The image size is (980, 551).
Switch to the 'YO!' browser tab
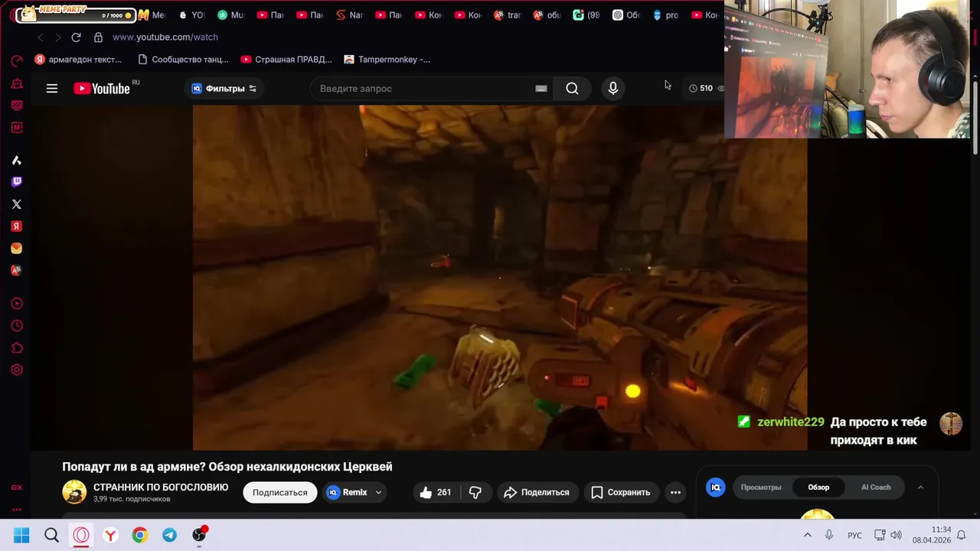click(191, 15)
